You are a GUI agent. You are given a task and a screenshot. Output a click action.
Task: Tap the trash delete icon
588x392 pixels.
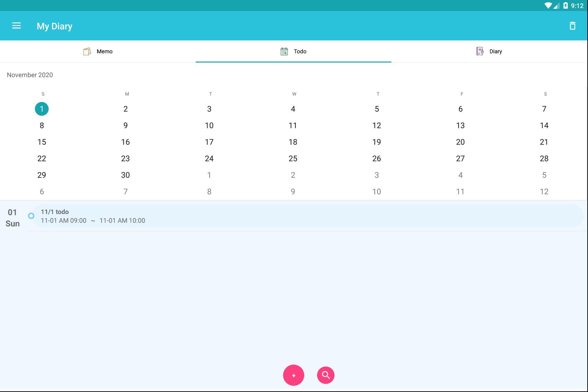point(572,26)
